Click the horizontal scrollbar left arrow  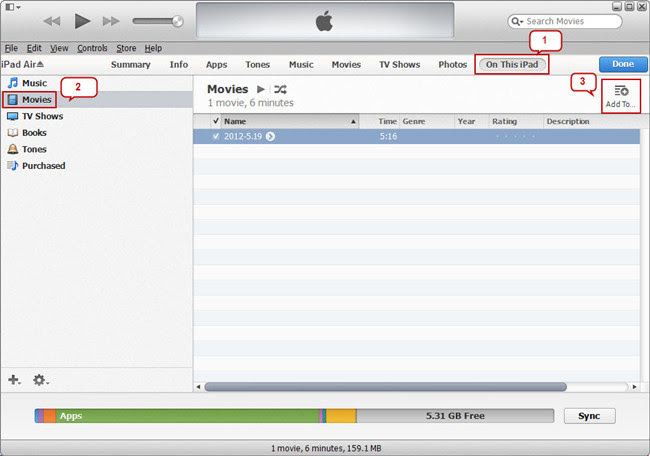tap(198, 387)
